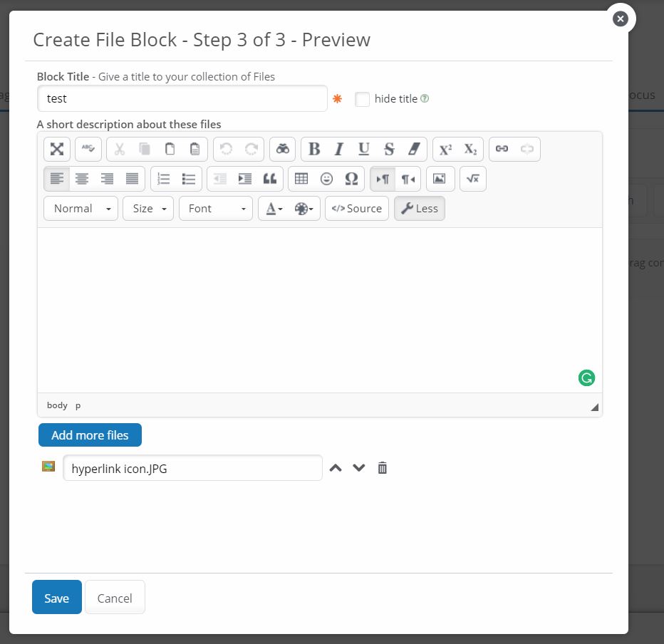Delete hyperlink icon.JPG with trash icon

click(383, 468)
